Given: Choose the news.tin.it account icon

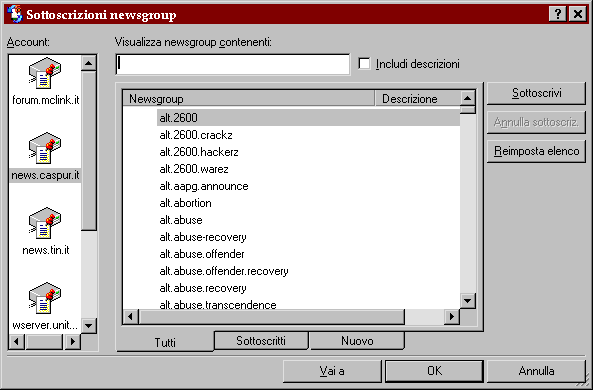Looking at the screenshot, I should tap(45, 223).
